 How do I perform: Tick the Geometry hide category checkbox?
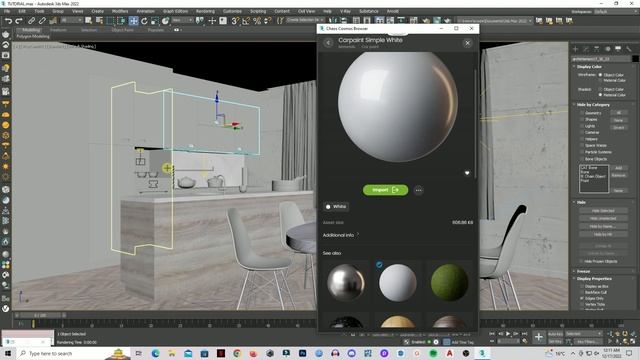(x=582, y=113)
